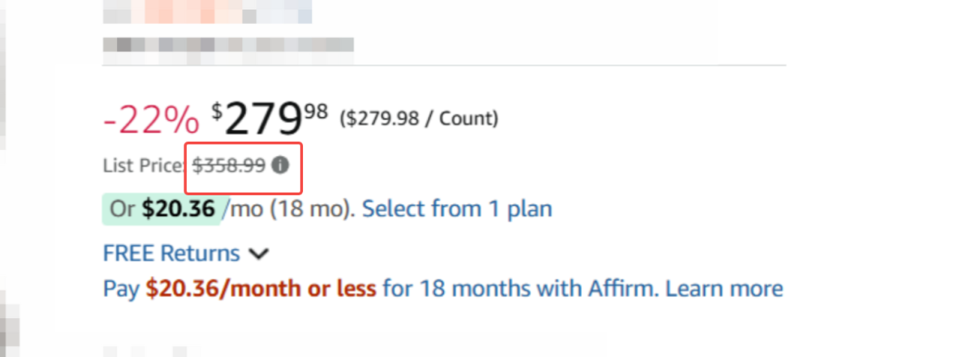The image size is (980, 357).
Task: Open the Select from 1 plan link
Action: [x=456, y=209]
